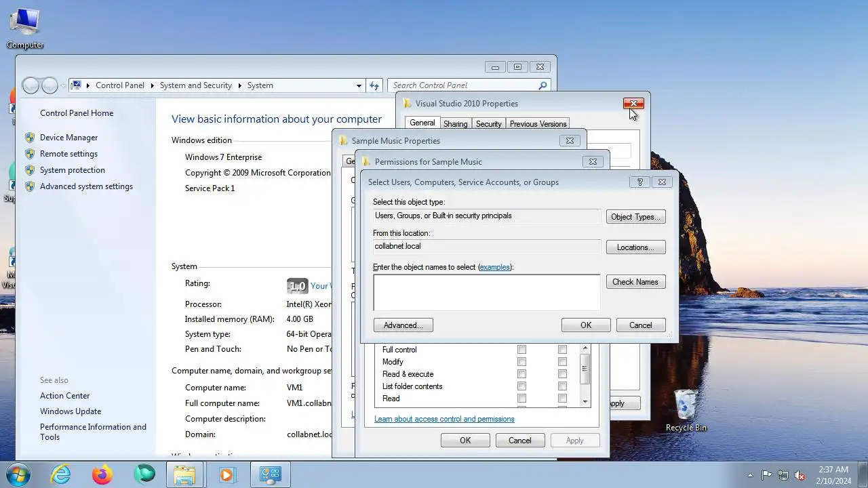Switch to the Security tab
868x488 pixels.
[488, 124]
